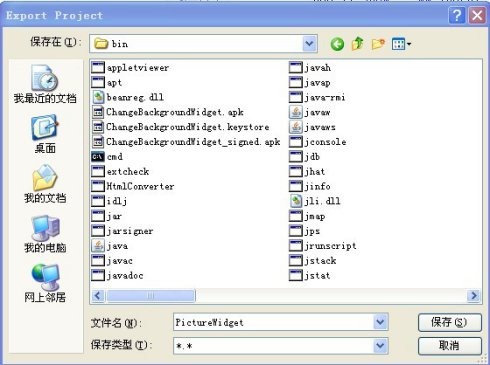Go back using the green arrow icon
The width and height of the screenshot is (490, 365).
(337, 44)
